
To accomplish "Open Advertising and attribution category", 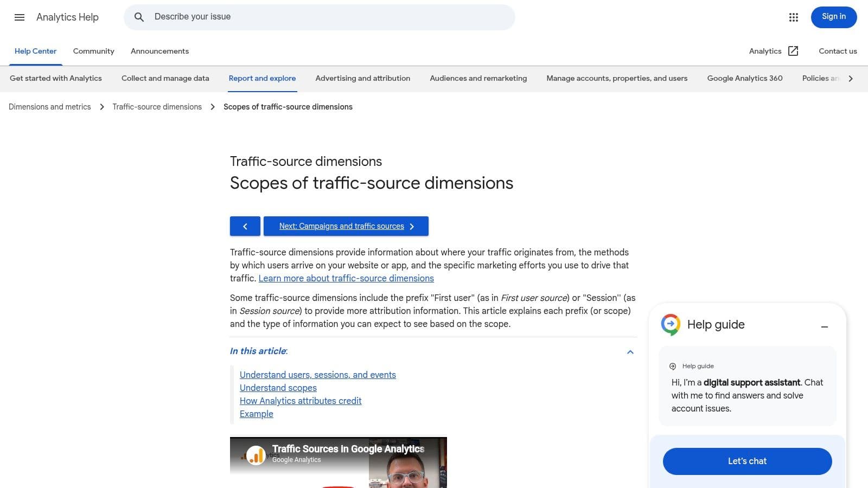I will (x=363, y=78).
